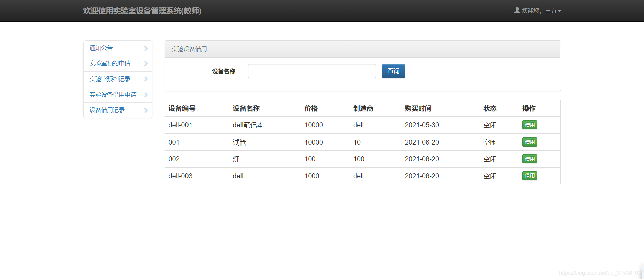Click the 设备编号 column header

(x=197, y=108)
